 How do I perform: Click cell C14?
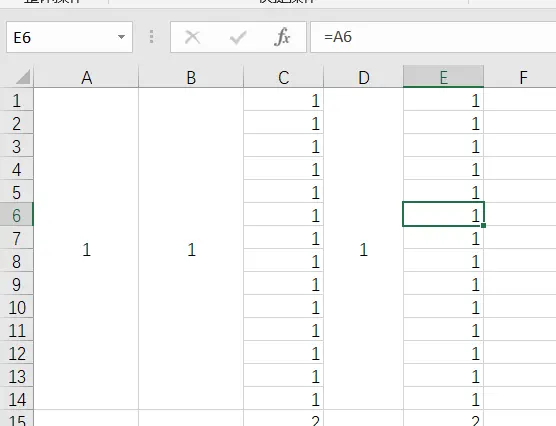[284, 398]
